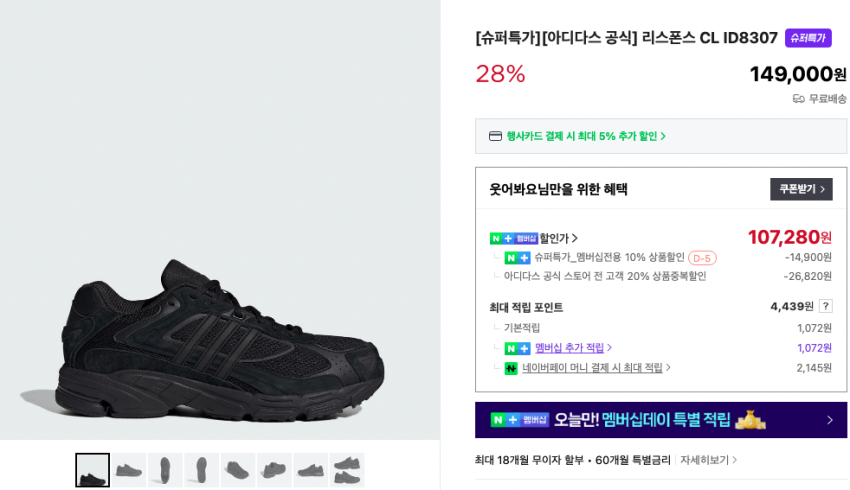850x490 pixels.
Task: Click the question mark help icon beside 4,439원
Action: click(x=825, y=306)
